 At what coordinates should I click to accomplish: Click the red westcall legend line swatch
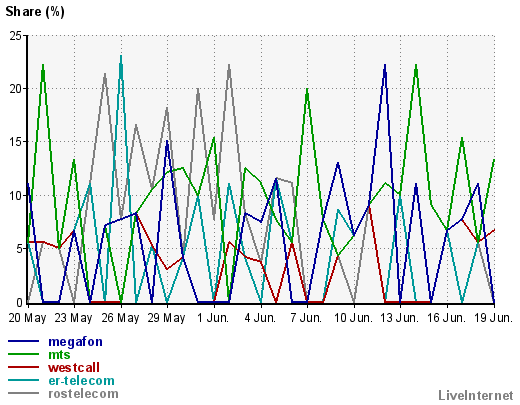[x=23, y=367]
